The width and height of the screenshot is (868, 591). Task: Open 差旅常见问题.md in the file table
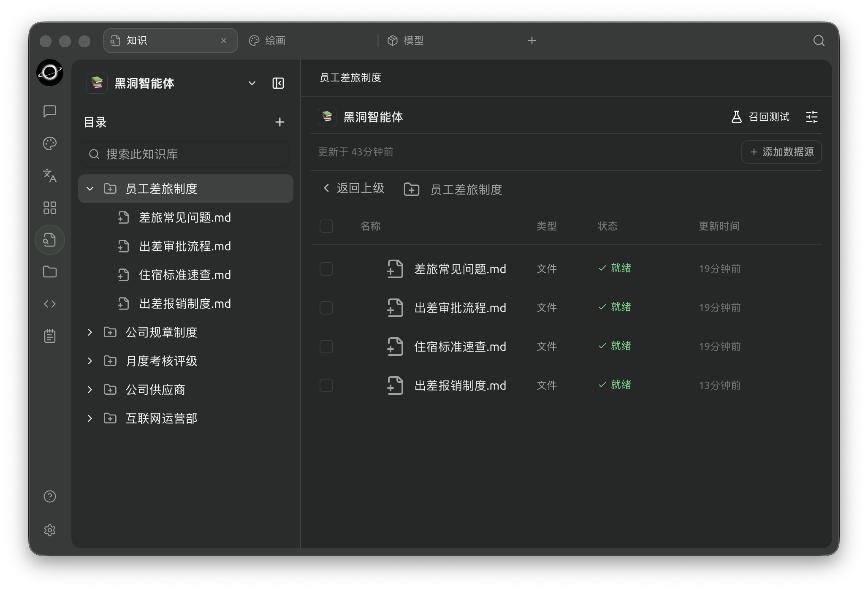point(460,269)
